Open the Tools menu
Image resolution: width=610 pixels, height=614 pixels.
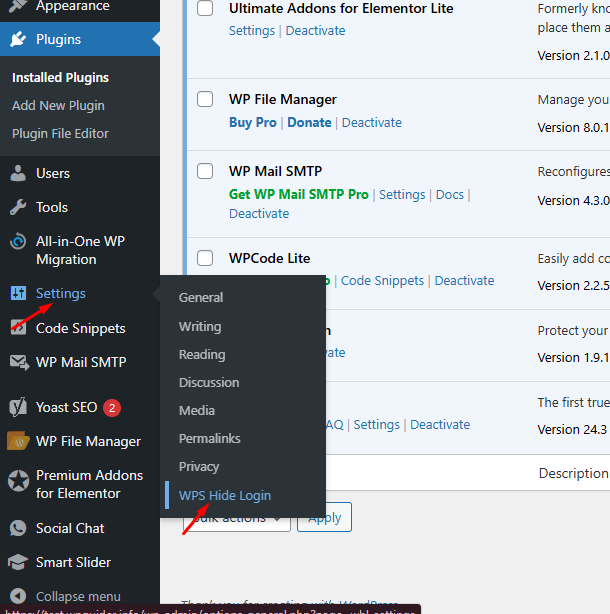[x=52, y=207]
